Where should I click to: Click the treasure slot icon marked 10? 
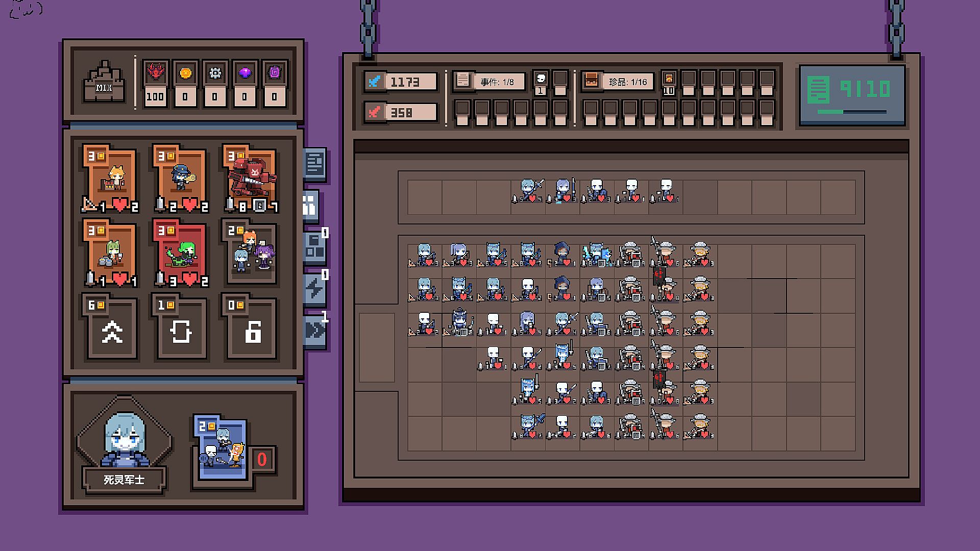669,79
